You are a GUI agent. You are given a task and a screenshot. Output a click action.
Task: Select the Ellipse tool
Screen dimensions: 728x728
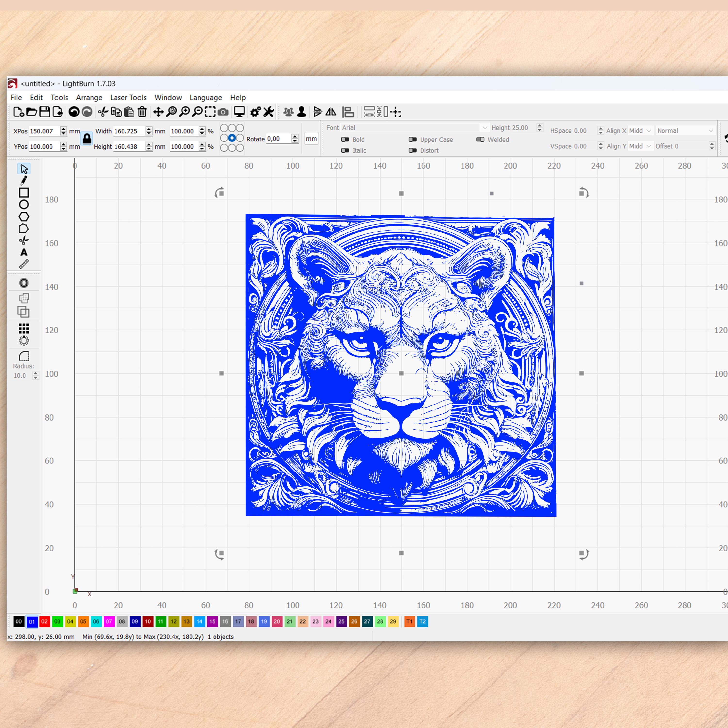pyautogui.click(x=24, y=205)
